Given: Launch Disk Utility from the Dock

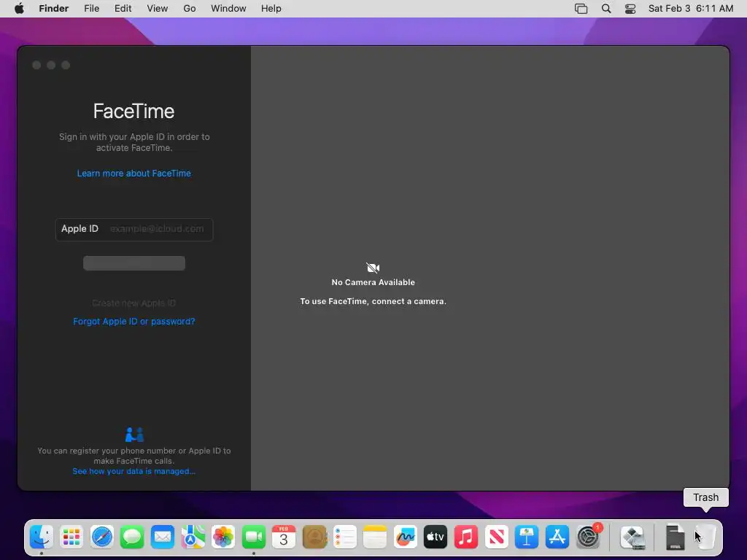Looking at the screenshot, I should click(632, 537).
